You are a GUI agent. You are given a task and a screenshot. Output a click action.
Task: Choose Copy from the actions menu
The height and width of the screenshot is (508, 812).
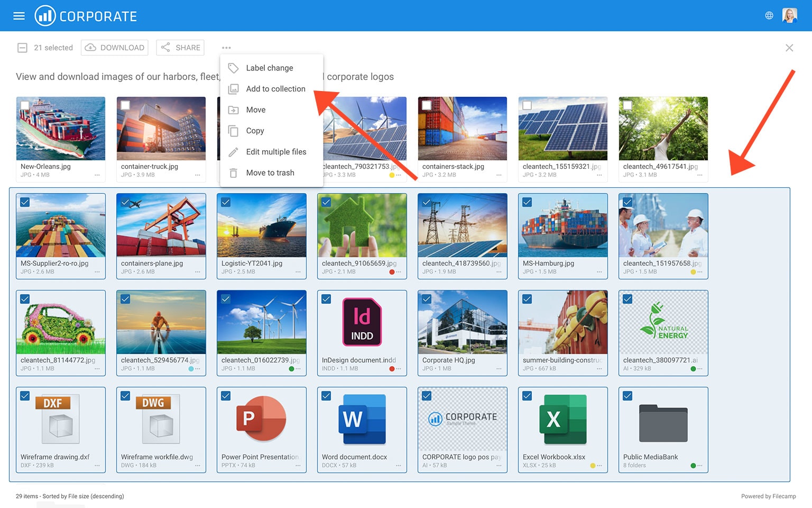pyautogui.click(x=271, y=131)
